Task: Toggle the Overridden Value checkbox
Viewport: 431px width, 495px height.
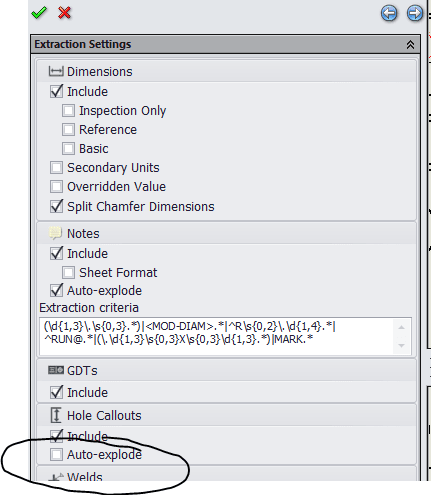Action: (56, 186)
